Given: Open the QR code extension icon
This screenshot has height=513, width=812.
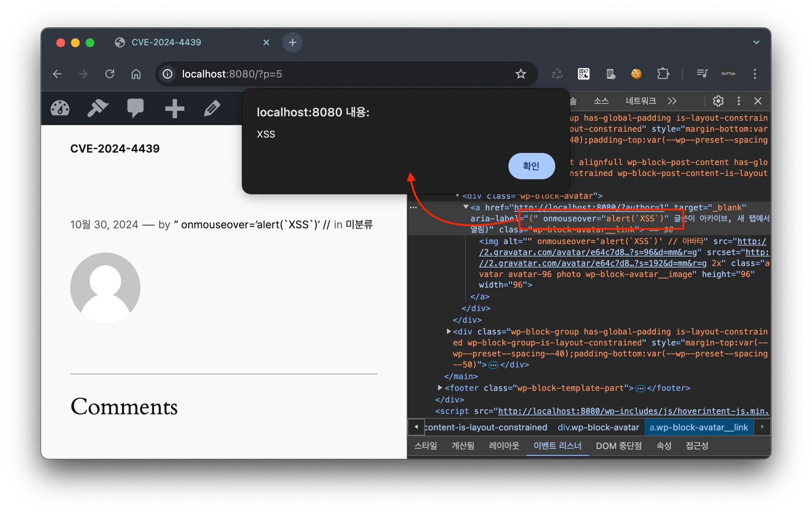Looking at the screenshot, I should coord(584,74).
